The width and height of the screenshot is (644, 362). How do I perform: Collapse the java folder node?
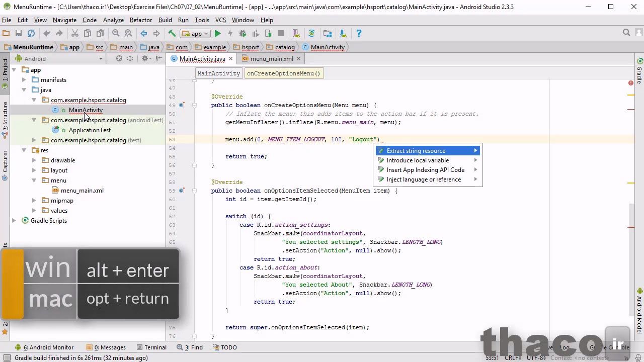point(24,90)
